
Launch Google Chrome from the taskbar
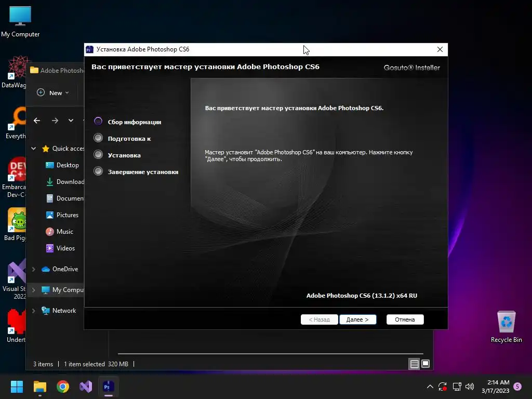(63, 387)
